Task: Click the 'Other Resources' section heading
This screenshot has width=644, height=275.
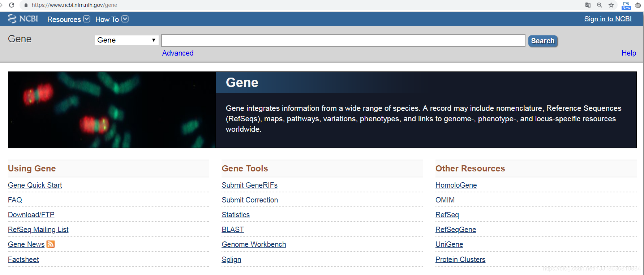Action: click(x=470, y=169)
